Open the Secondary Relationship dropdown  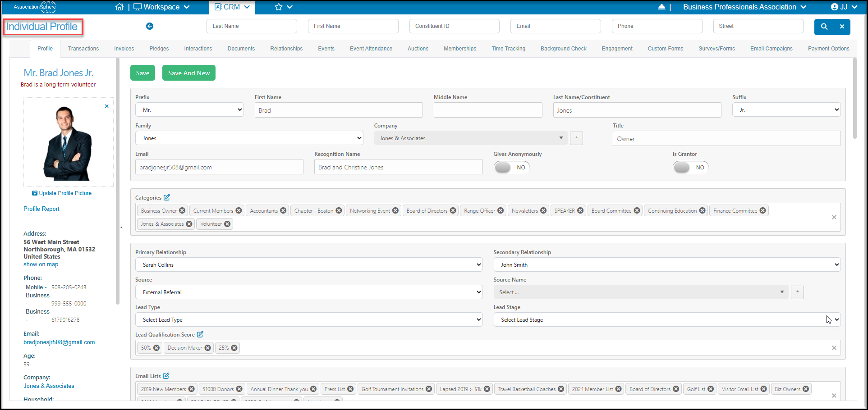pyautogui.click(x=667, y=264)
